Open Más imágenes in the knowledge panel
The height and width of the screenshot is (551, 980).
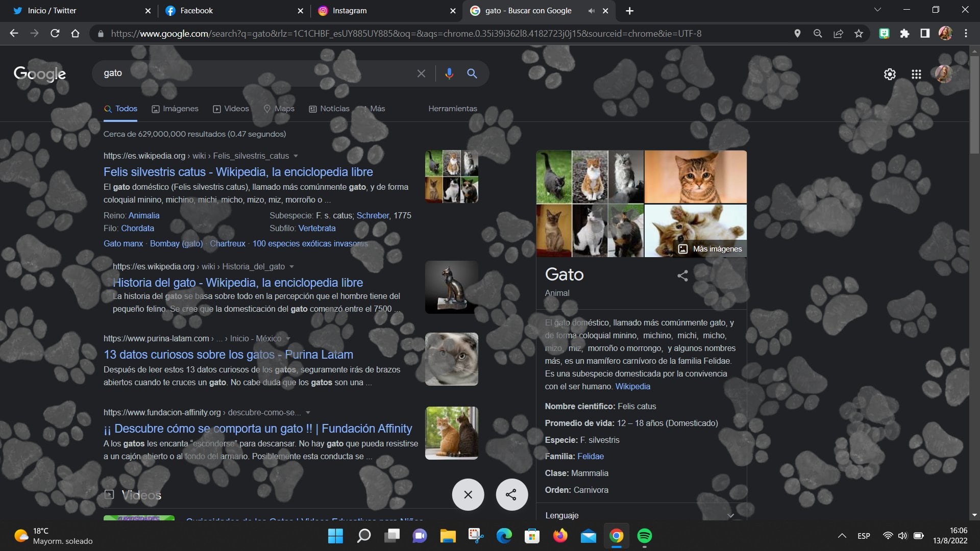pos(710,249)
